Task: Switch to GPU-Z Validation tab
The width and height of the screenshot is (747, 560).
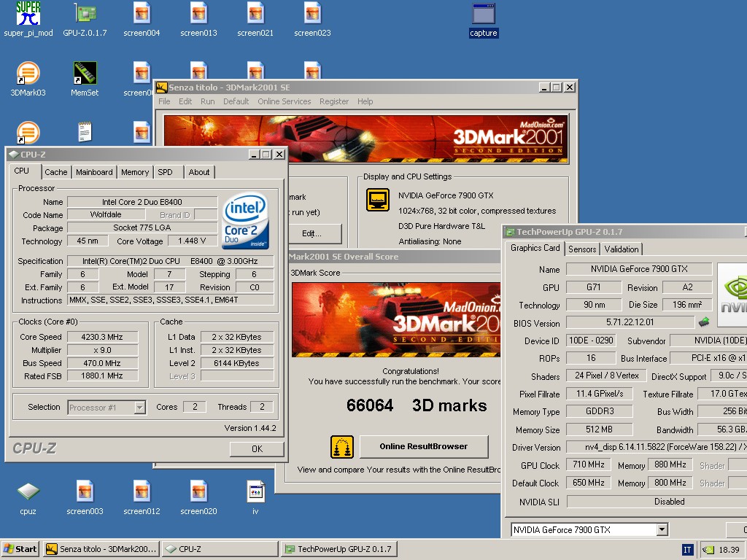Action: pyautogui.click(x=622, y=249)
